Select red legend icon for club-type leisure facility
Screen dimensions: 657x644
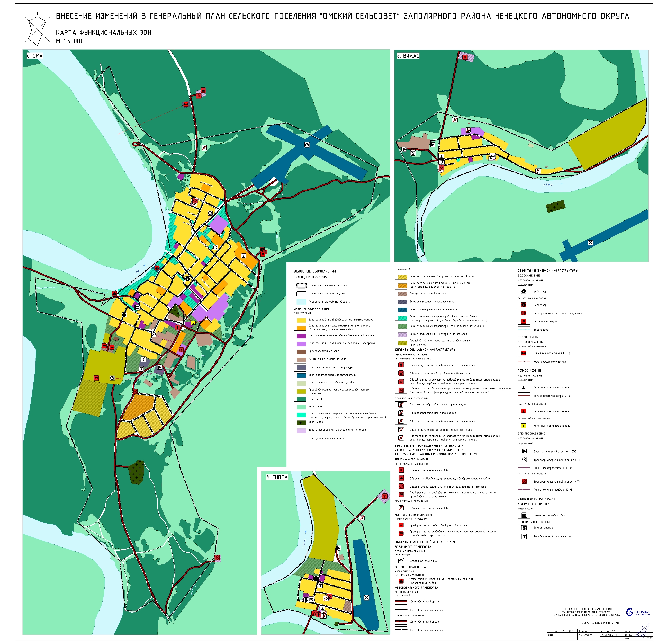[x=401, y=373]
